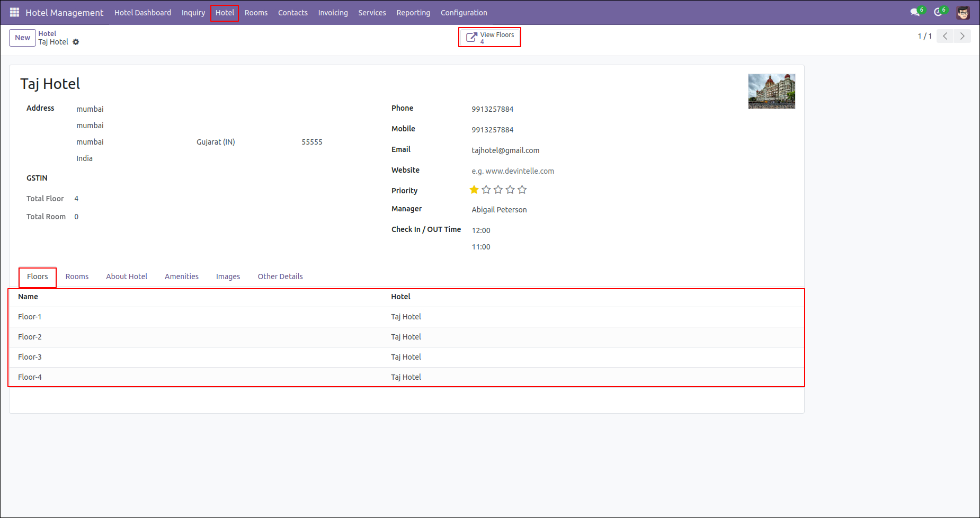Open the conversations chat icon
The image size is (980, 518).
click(x=916, y=12)
